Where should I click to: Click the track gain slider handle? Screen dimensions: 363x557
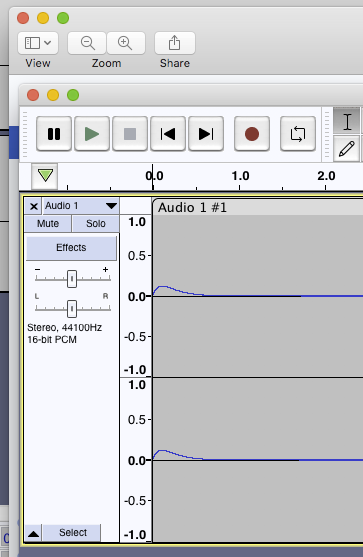pos(72,279)
